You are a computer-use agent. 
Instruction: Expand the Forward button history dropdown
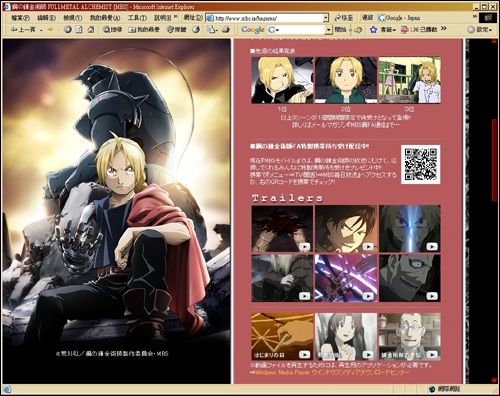[59, 30]
